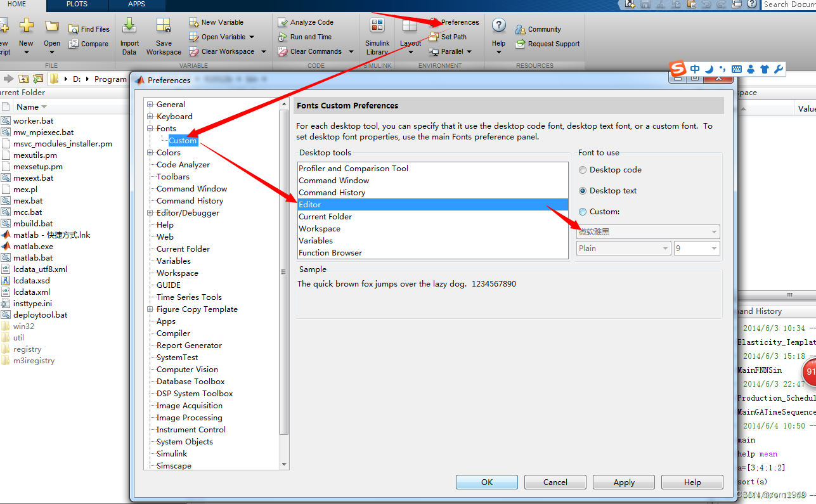The image size is (816, 504).
Task: Expand the Figure Copy Template node
Action: tap(150, 309)
